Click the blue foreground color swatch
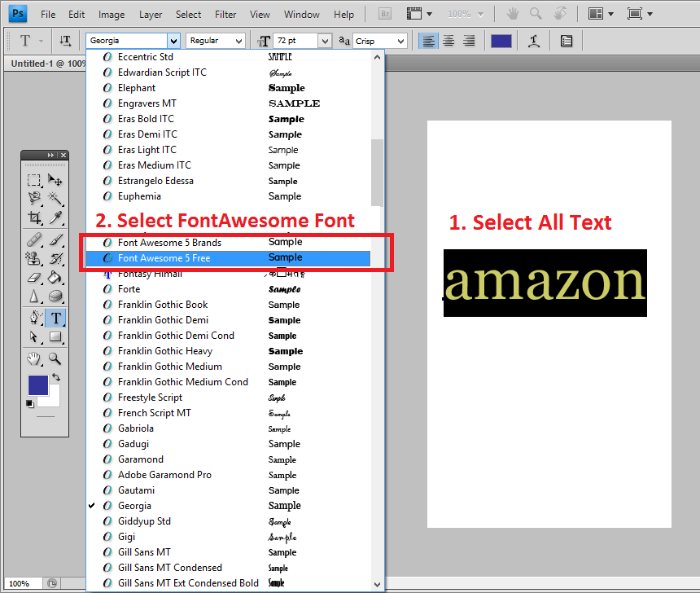This screenshot has width=700, height=593. (38, 385)
